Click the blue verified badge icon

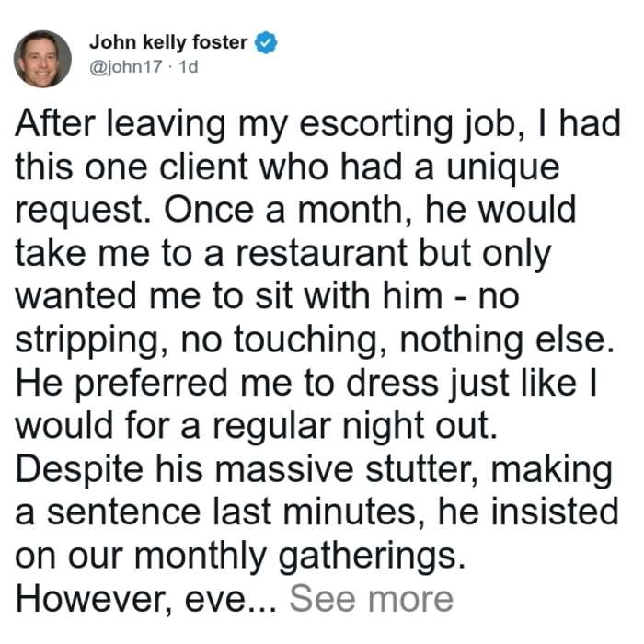click(266, 42)
